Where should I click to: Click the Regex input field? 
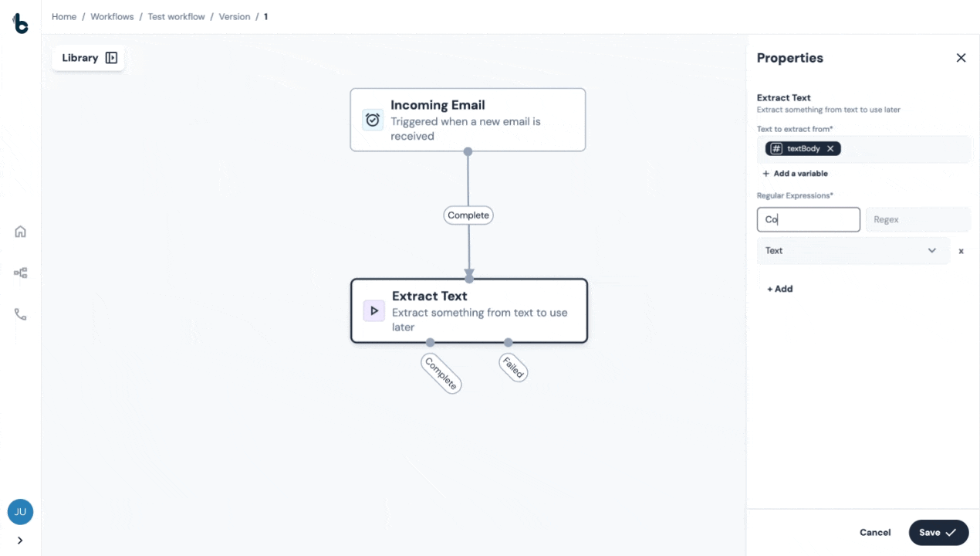pos(917,219)
